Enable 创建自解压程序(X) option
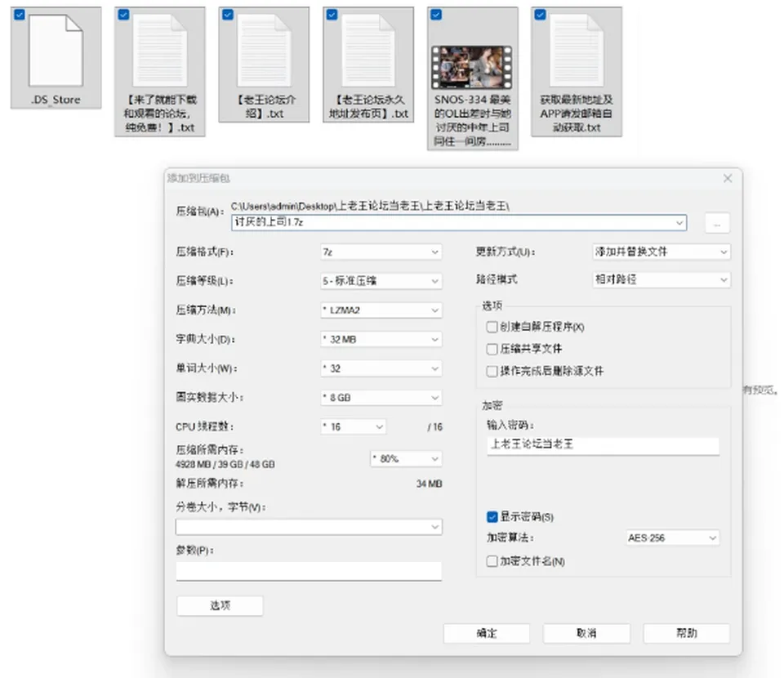The image size is (784, 678). pos(492,327)
